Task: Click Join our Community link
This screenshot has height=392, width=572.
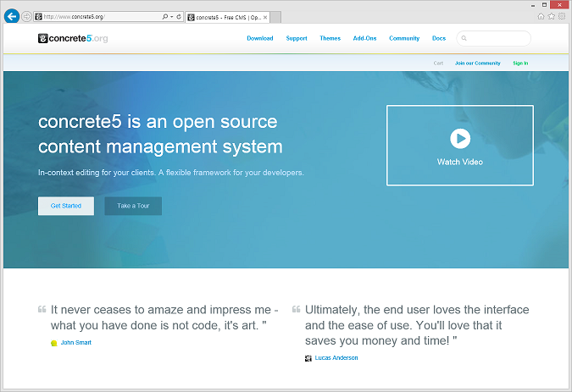Action: tap(478, 63)
